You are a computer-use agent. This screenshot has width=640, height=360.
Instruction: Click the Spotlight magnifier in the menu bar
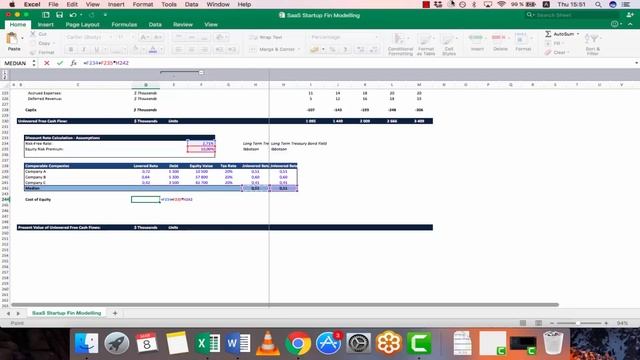[x=598, y=4]
